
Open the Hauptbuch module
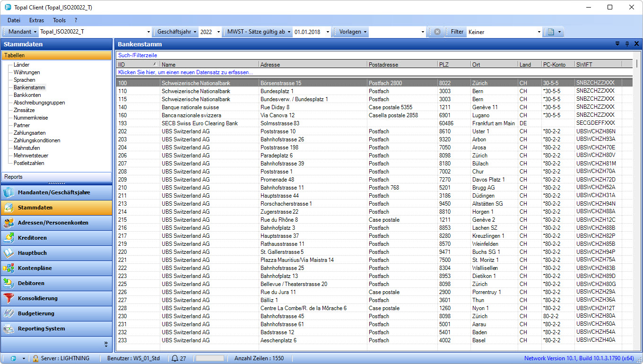click(56, 253)
